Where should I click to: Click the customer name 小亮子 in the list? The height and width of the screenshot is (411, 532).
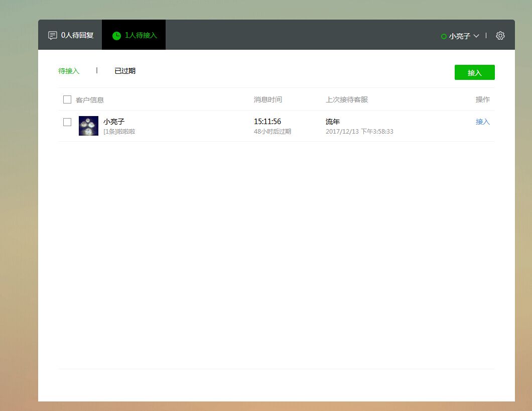[x=114, y=122]
